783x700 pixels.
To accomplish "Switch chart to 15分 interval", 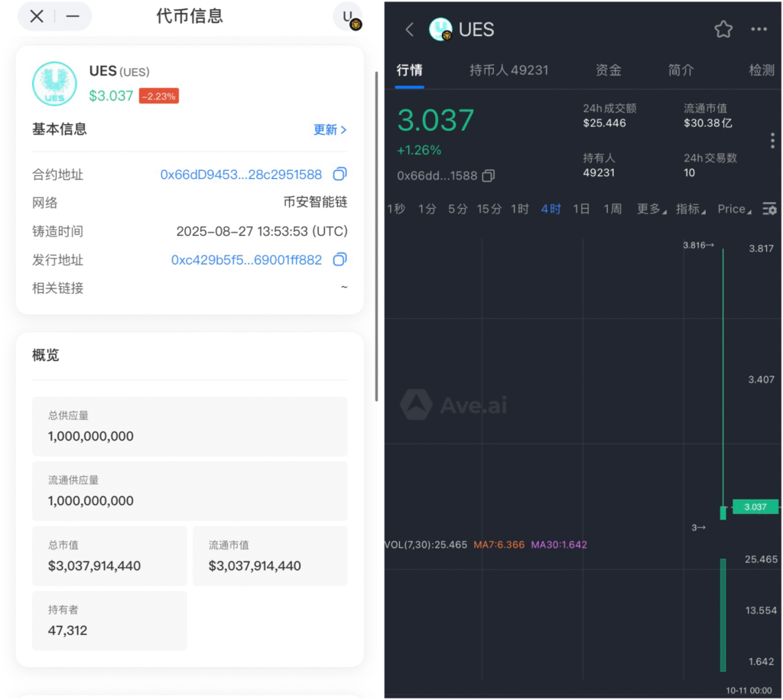I will pyautogui.click(x=489, y=209).
